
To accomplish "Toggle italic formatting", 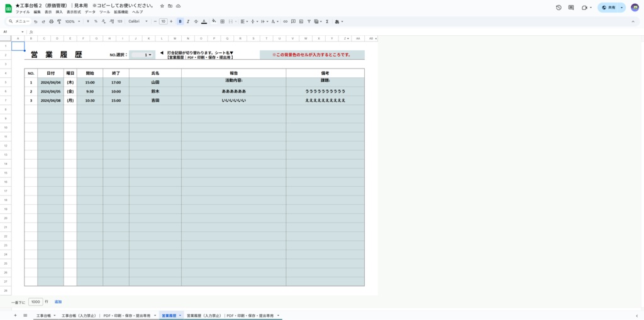I will click(188, 21).
